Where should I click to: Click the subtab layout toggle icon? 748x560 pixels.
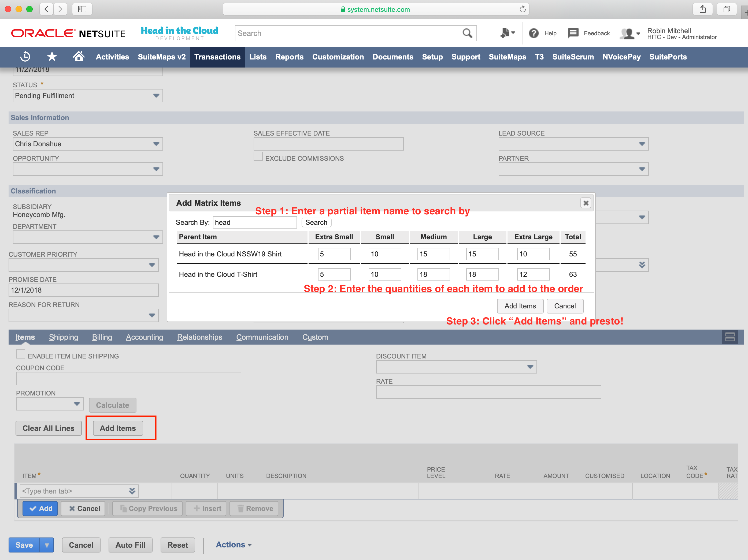pyautogui.click(x=730, y=337)
